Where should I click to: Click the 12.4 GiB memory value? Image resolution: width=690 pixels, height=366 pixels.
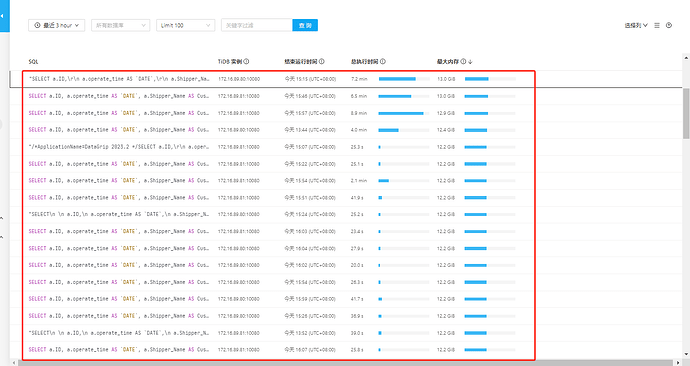[446, 130]
